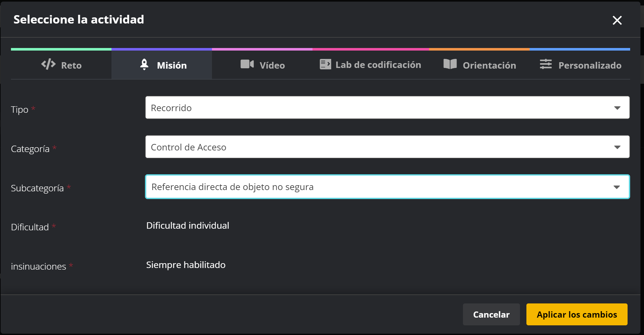Expand Subcategoría dropdown arrow
The image size is (644, 335).
pyautogui.click(x=617, y=187)
